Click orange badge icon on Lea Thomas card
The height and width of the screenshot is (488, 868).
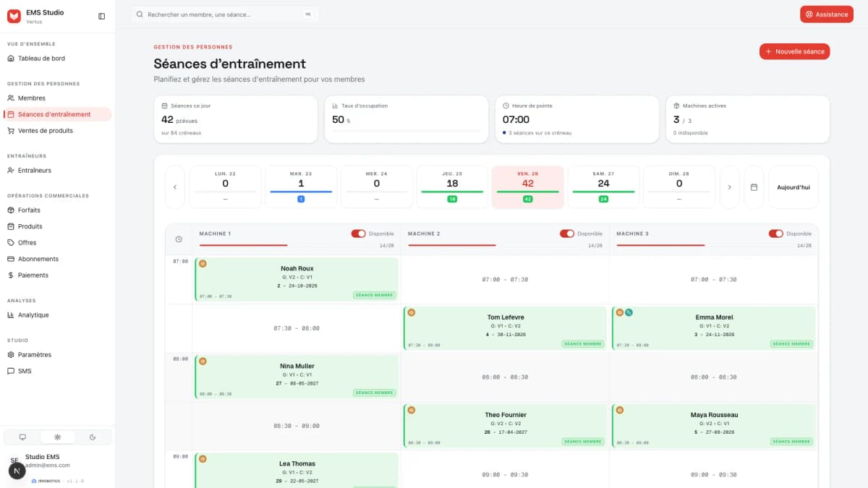click(203, 459)
